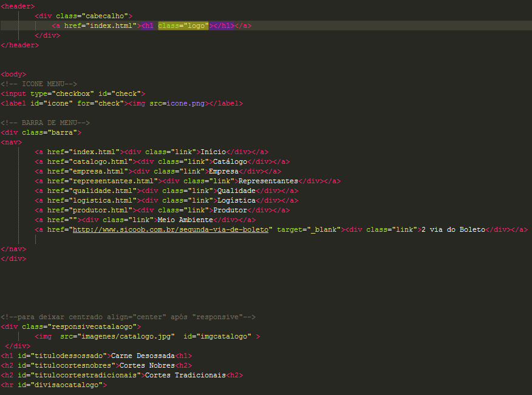
Task: Click the "2 via do Boleto" text
Action: [x=453, y=229]
